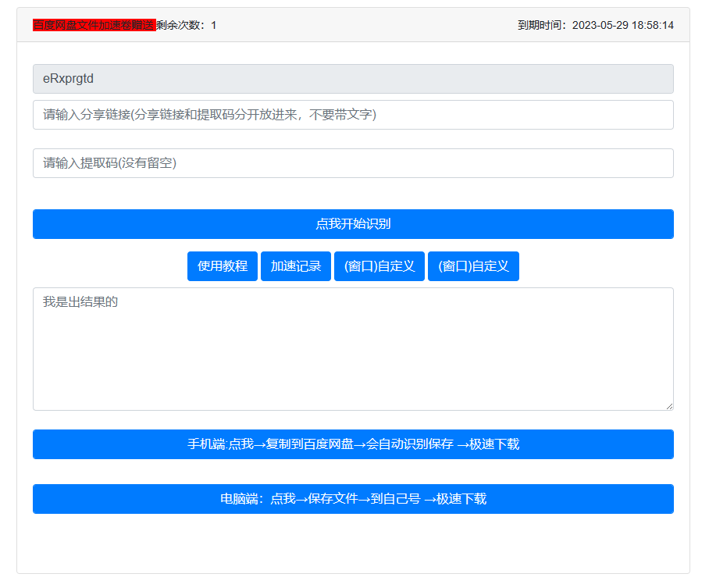Click inside the 我是出结果的 results textarea
The image size is (709, 588).
click(352, 347)
